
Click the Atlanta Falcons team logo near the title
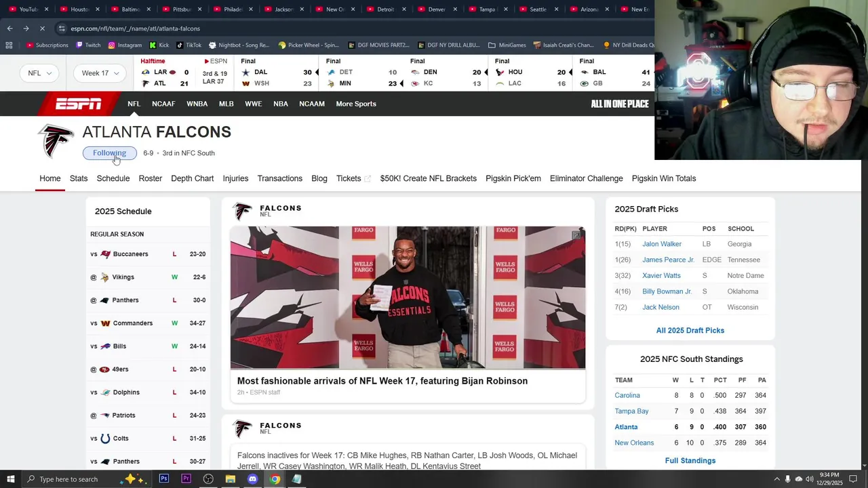[x=55, y=141]
